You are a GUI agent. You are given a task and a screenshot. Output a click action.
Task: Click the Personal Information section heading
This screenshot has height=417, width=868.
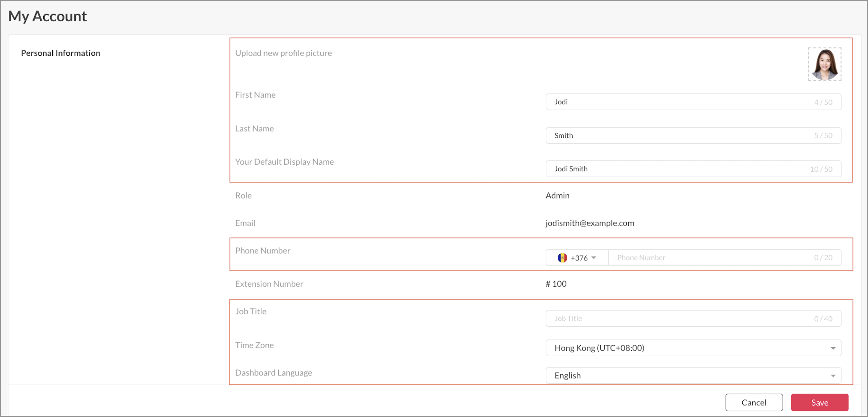[x=61, y=53]
